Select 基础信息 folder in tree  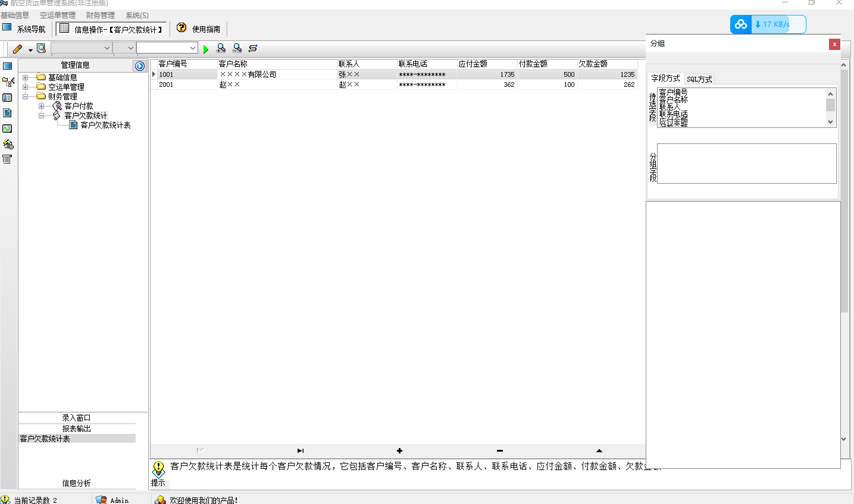pos(62,77)
